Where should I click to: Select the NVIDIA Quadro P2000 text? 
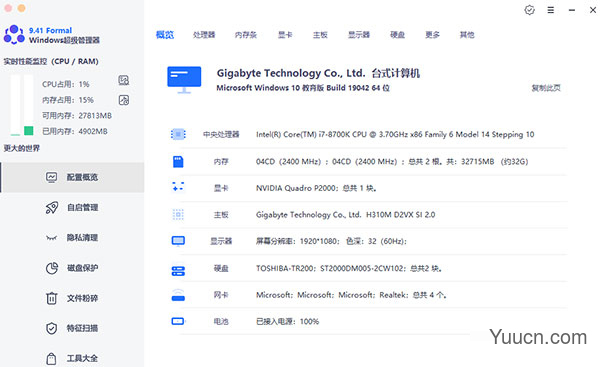coord(316,188)
